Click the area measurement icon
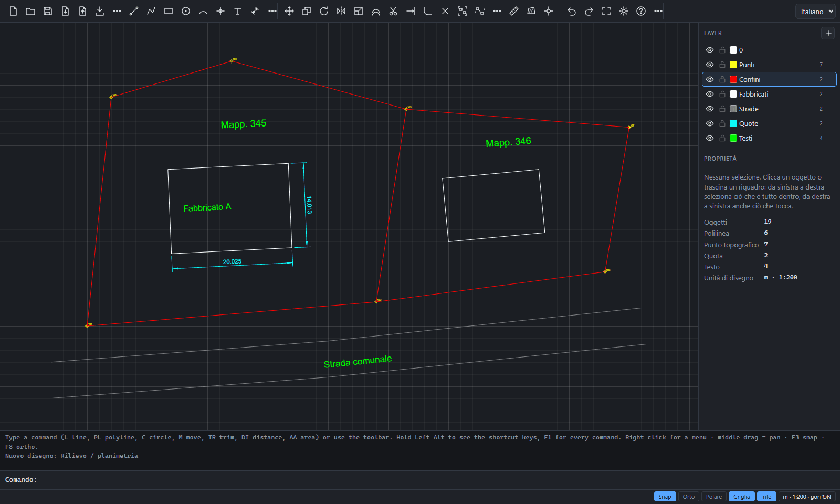This screenshot has width=840, height=504. click(531, 11)
